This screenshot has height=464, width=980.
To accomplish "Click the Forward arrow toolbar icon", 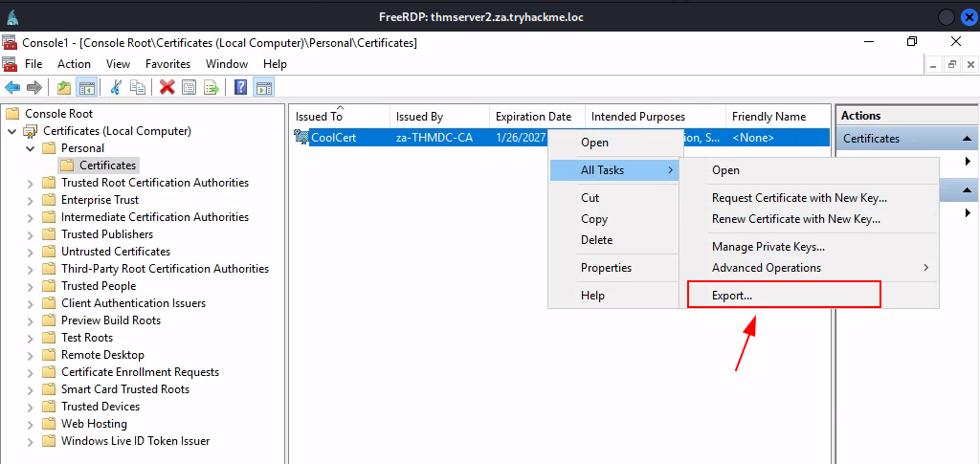I will 34,87.
